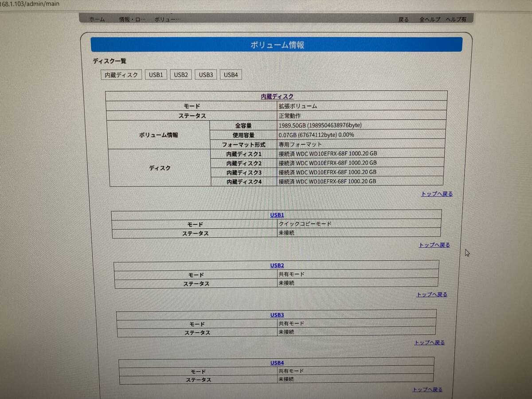Screen dimensions: 532x399
Task: Select クイックコピーモード in the USB1 table
Action: click(305, 224)
